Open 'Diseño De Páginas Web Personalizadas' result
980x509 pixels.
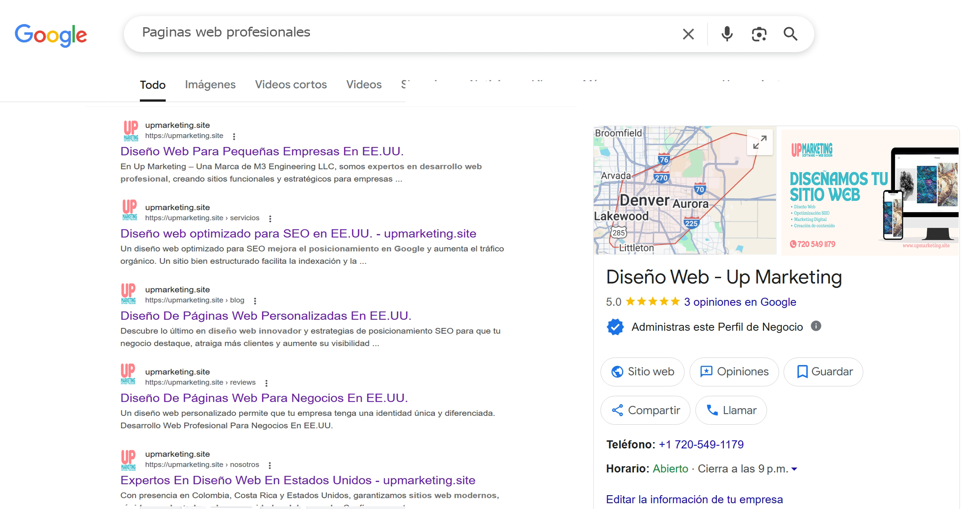pos(266,316)
